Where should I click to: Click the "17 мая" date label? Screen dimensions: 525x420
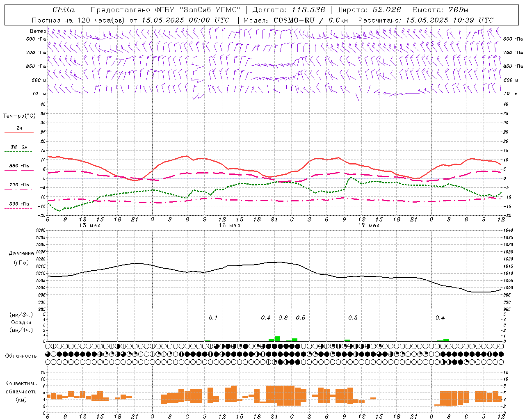(369, 226)
